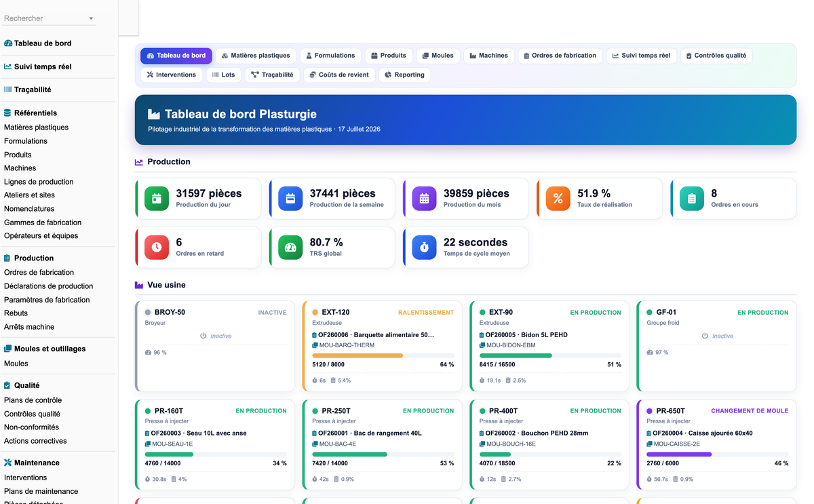
Task: Click the 80.7 % TRS global value
Action: click(x=326, y=242)
